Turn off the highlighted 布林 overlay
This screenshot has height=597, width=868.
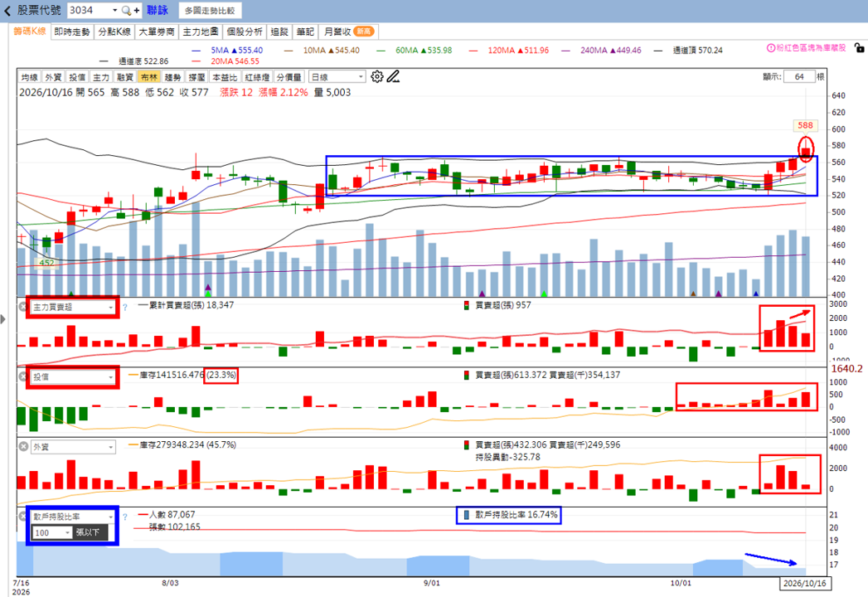click(x=149, y=77)
